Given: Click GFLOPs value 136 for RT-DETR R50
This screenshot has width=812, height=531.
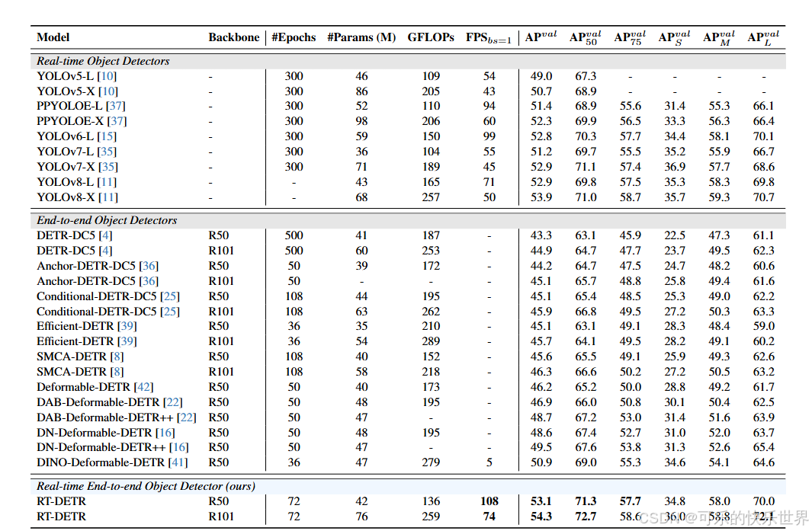Looking at the screenshot, I should [431, 501].
